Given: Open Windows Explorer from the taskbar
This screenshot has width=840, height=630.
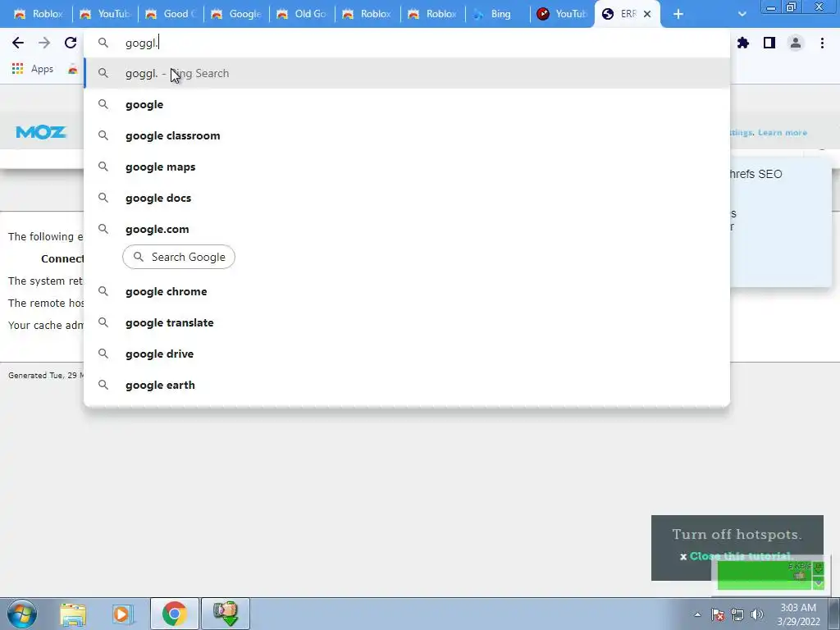Looking at the screenshot, I should point(73,614).
